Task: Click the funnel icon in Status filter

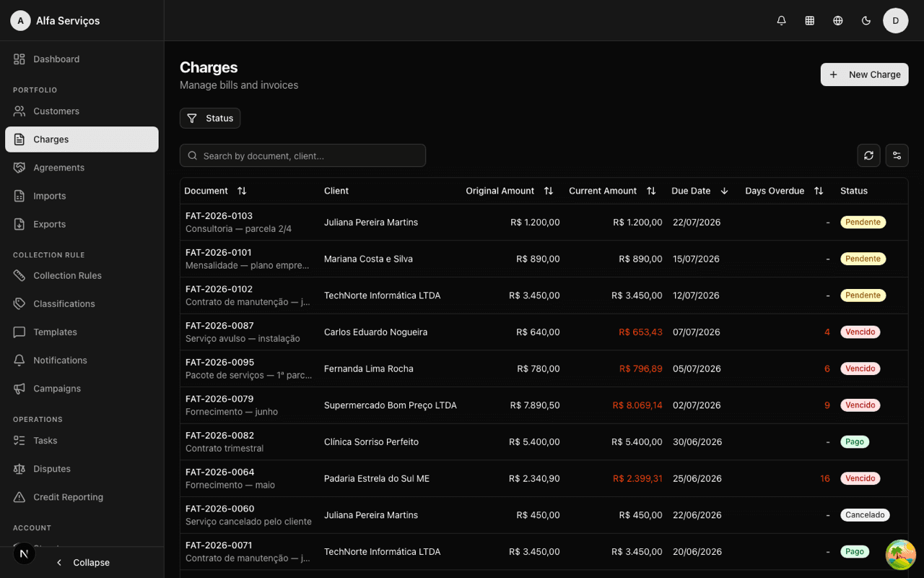Action: tap(192, 118)
